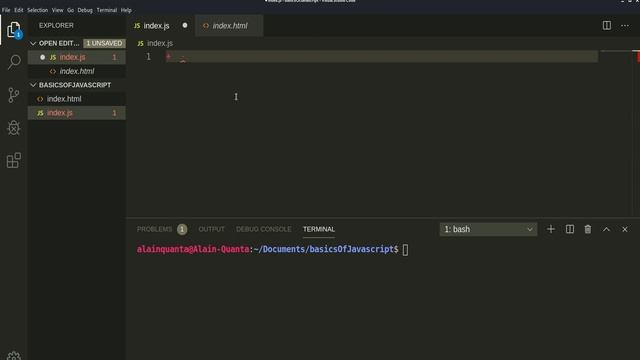The width and height of the screenshot is (640, 360).
Task: Select index.html under Open Editors
Action: point(77,71)
